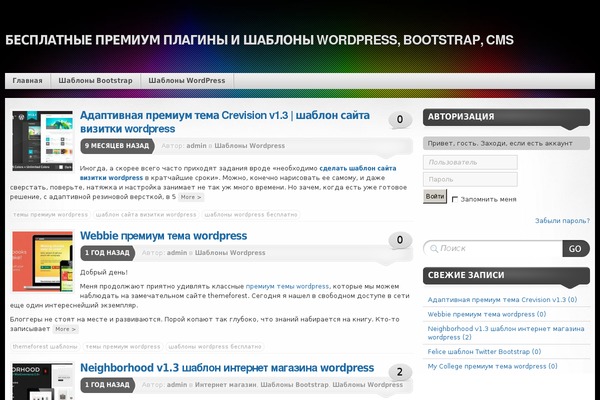The width and height of the screenshot is (600, 400).
Task: Click More button in Crevision post excerpt
Action: 191,197
